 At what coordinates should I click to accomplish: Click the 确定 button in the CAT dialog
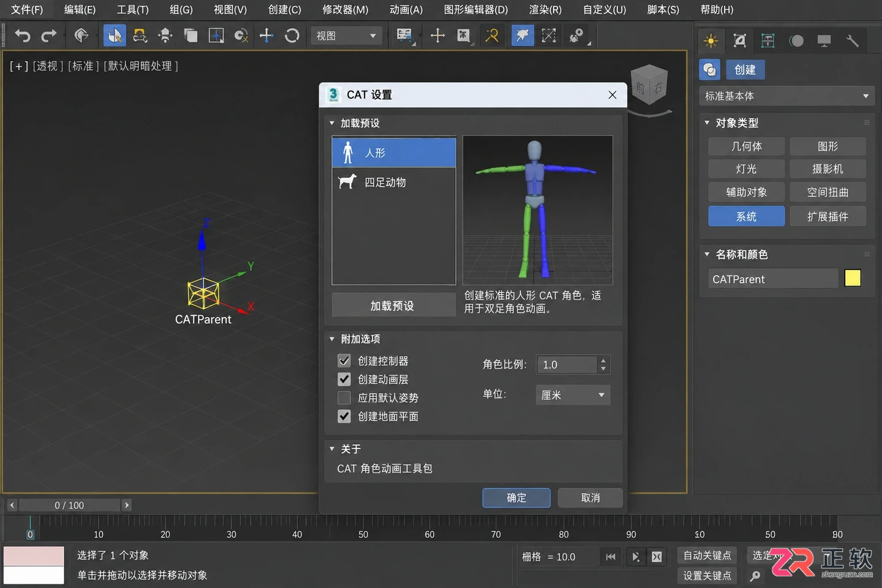(x=516, y=498)
